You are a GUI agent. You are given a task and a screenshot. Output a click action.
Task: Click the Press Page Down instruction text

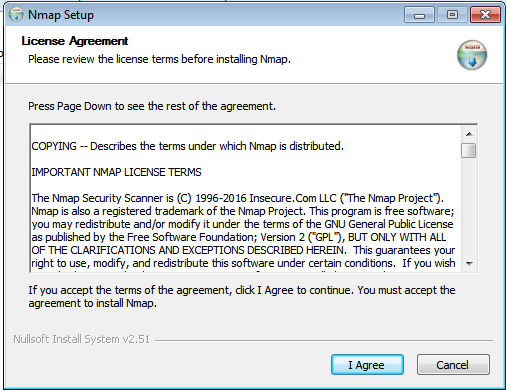pyautogui.click(x=152, y=106)
